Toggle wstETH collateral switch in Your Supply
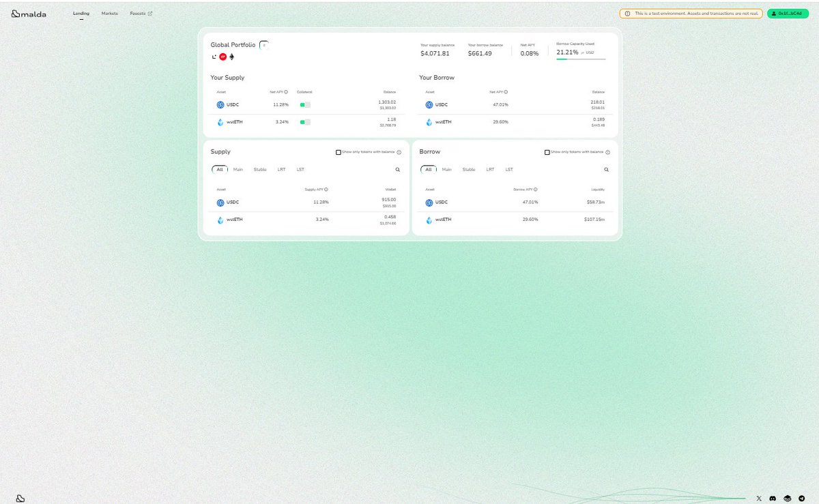Screen dimensions: 819x504 (x=305, y=122)
